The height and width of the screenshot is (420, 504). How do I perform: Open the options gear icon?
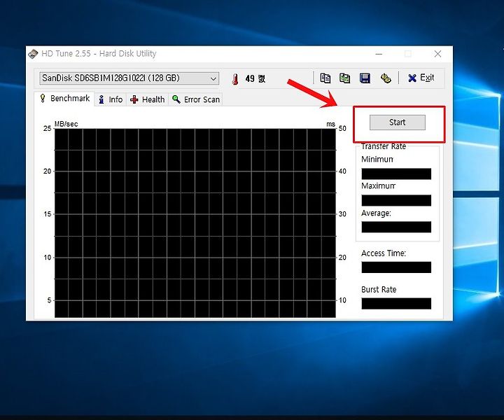[386, 78]
